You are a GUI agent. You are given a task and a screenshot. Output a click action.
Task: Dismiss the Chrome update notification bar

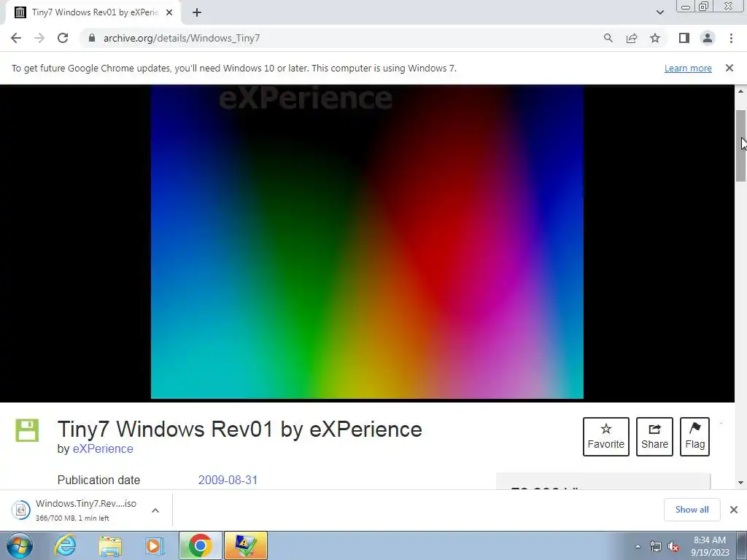pos(729,68)
